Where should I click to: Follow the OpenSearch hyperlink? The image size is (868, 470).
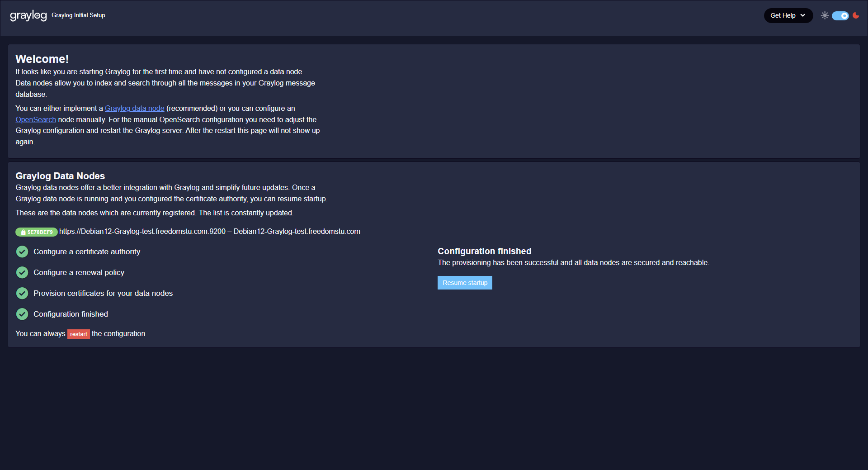(x=36, y=120)
